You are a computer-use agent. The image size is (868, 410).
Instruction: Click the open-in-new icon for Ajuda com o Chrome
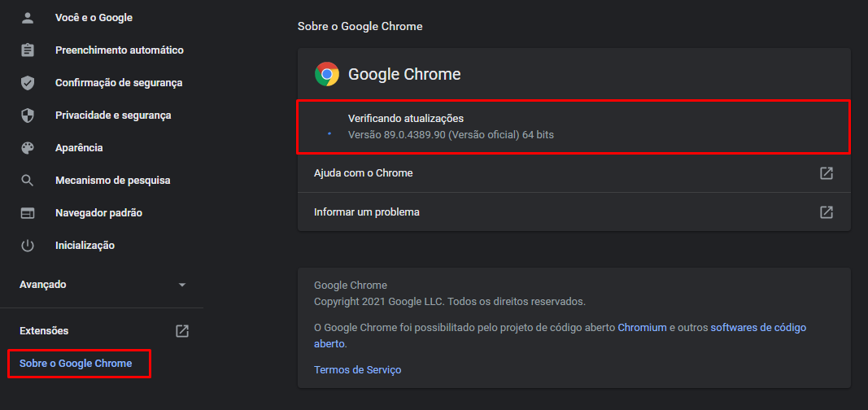point(826,173)
